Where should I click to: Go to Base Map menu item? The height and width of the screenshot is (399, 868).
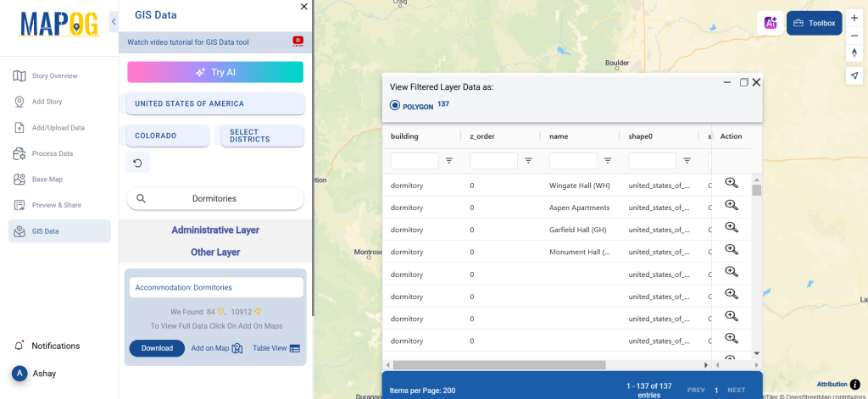point(47,180)
